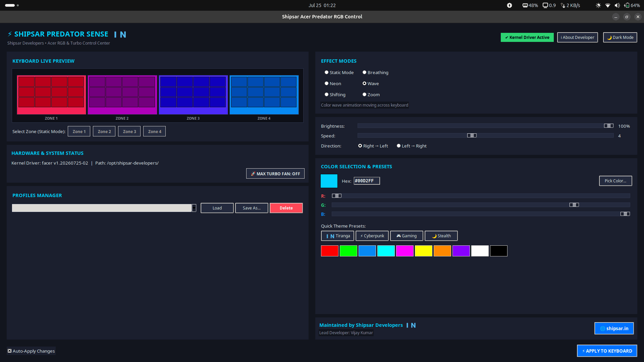This screenshot has width=644, height=362.
Task: Open the workspace activities pill
Action: (12, 5)
